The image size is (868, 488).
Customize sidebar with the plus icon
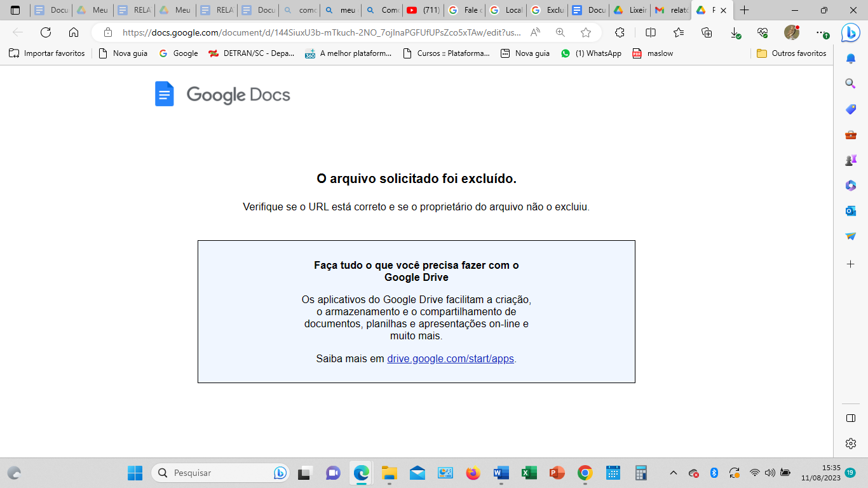pyautogui.click(x=850, y=264)
